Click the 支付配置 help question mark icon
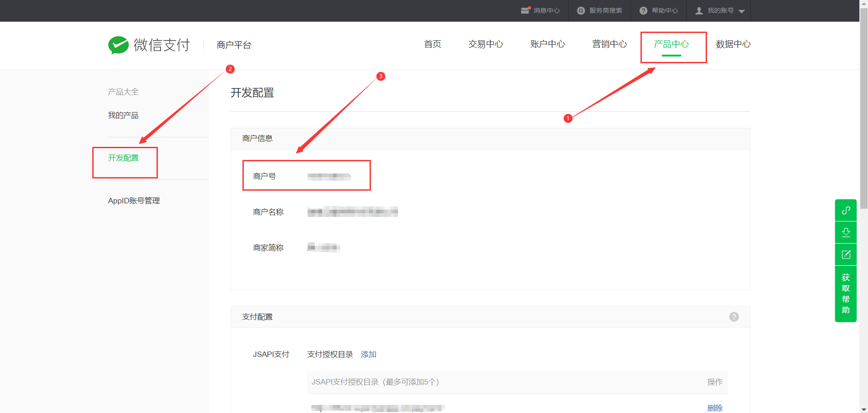 [734, 317]
